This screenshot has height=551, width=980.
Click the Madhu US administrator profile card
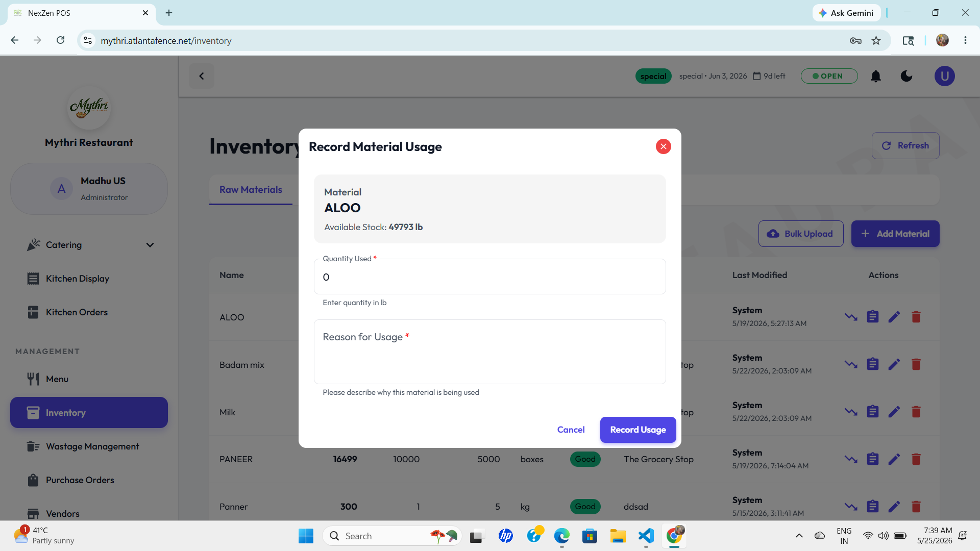coord(89,189)
